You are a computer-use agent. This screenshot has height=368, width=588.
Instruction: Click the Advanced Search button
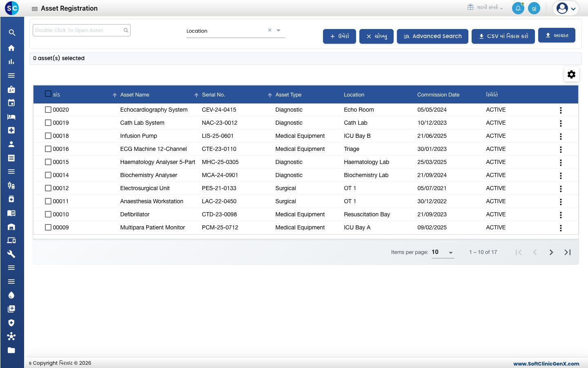tap(432, 36)
